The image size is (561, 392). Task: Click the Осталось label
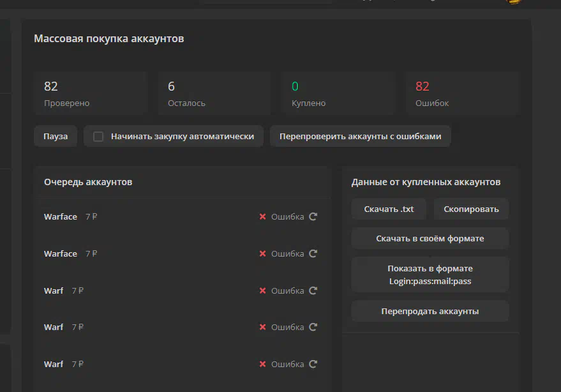click(186, 103)
